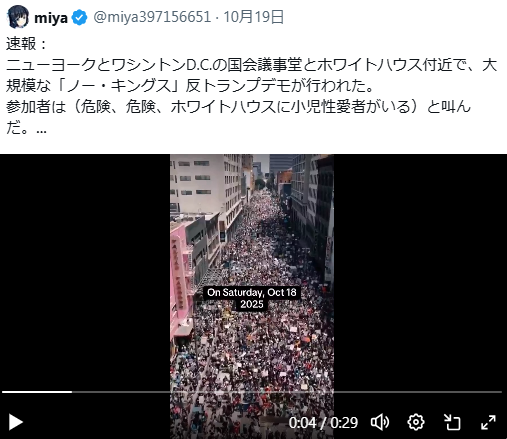Click the 0:04 / 0:29 time display
Viewport: 507px width, 439px height.
point(323,423)
